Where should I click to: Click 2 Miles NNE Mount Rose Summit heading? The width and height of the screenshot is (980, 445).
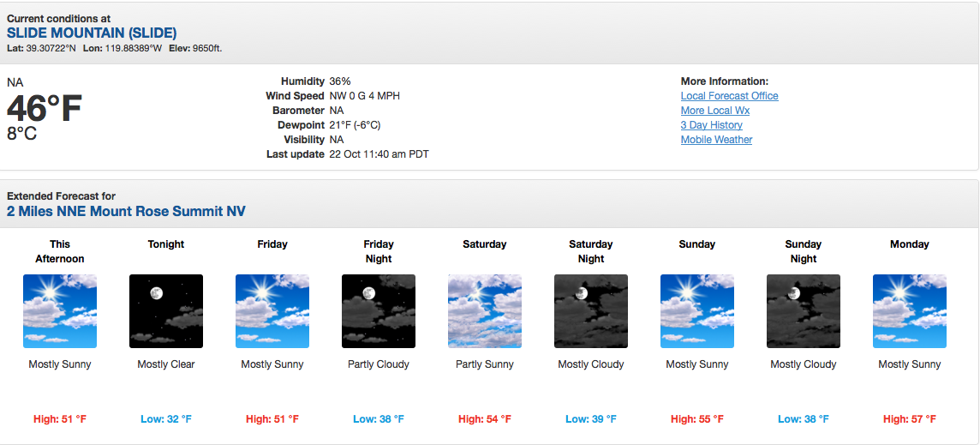[126, 211]
